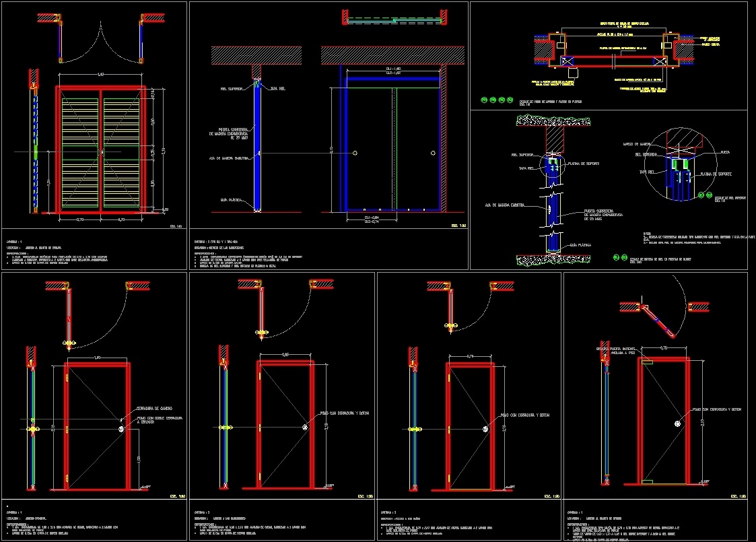Viewport: 756px width, 542px height.
Task: Click the PLATINA DE SOPORTE callout
Action: (583, 164)
